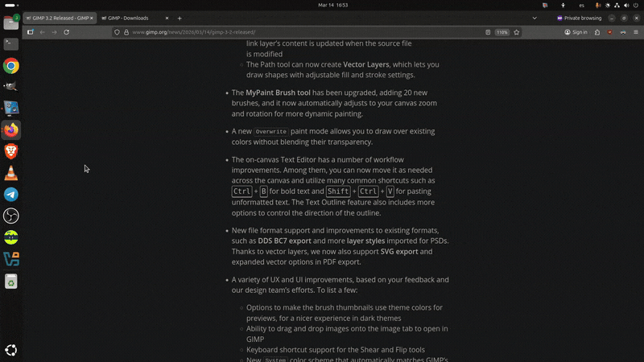Open the Firefox hamburger application menu
The image size is (644, 362).
[x=634, y=32]
